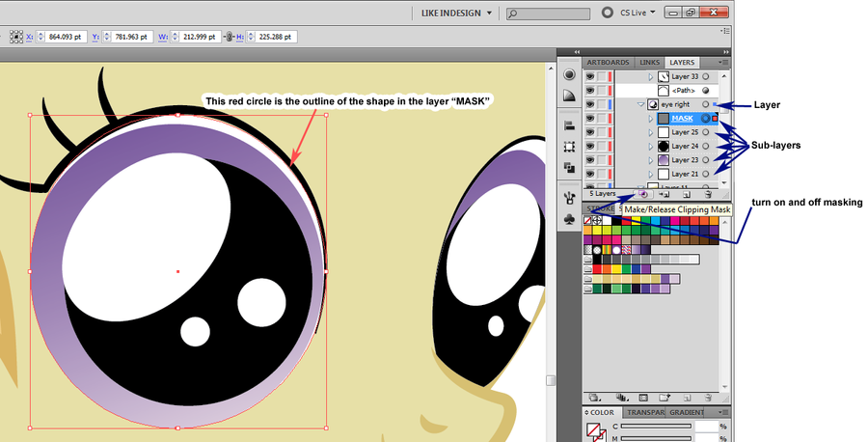
Task: Click the selected-art indicator square on MASK layer
Action: pos(716,119)
